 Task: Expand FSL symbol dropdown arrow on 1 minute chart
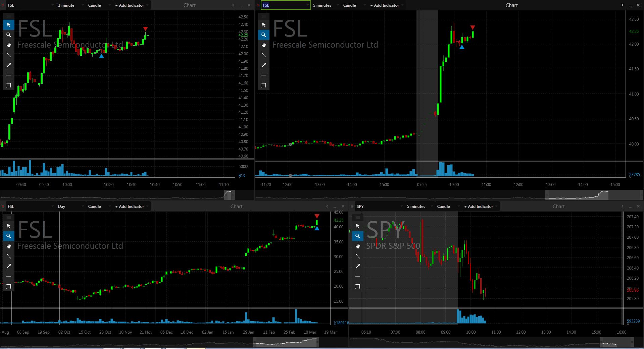[53, 5]
